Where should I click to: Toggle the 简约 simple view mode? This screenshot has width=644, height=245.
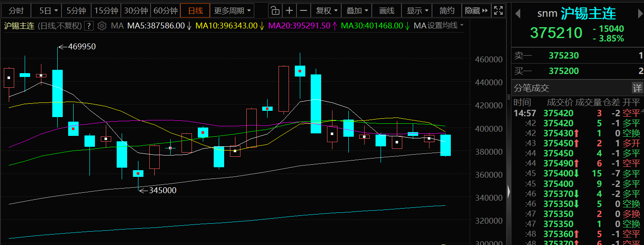tap(447, 10)
